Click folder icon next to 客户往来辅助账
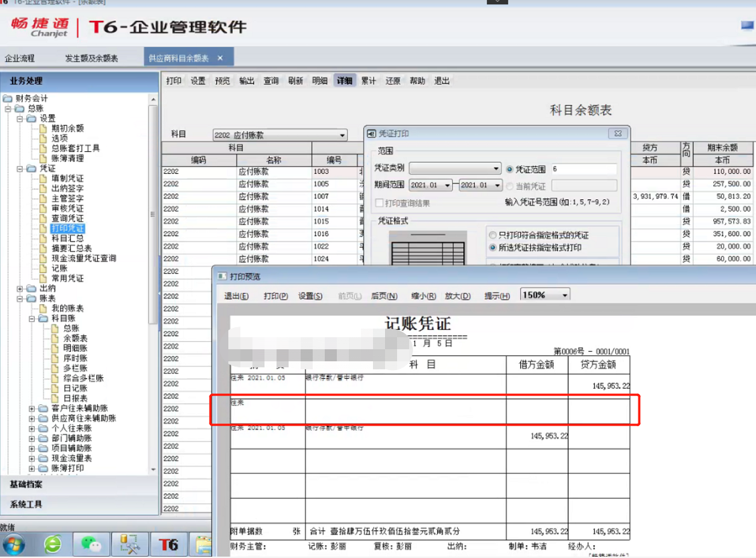Viewport: 756px width, 558px height. [44, 408]
